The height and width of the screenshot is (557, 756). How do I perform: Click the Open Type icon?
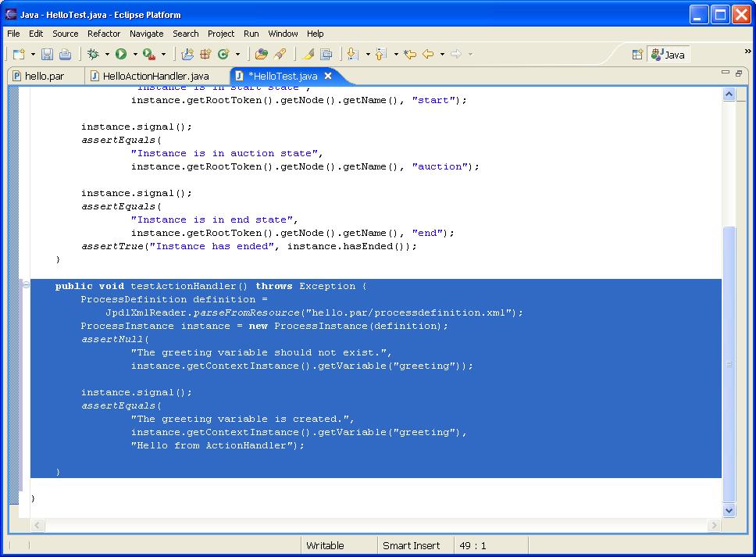coord(262,54)
